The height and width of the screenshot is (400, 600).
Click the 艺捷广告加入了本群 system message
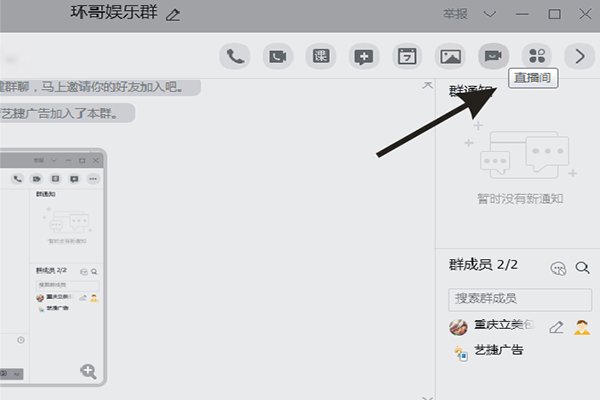[67, 113]
